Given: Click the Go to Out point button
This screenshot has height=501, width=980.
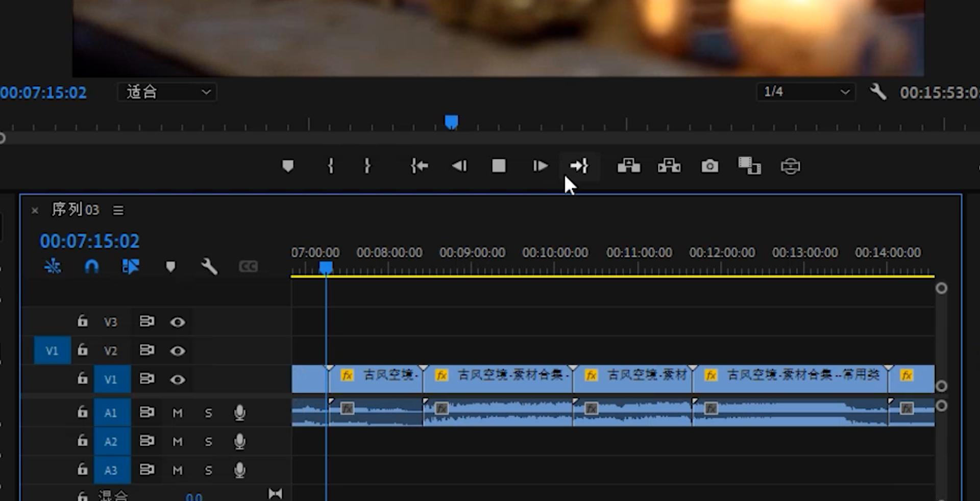Looking at the screenshot, I should 579,166.
